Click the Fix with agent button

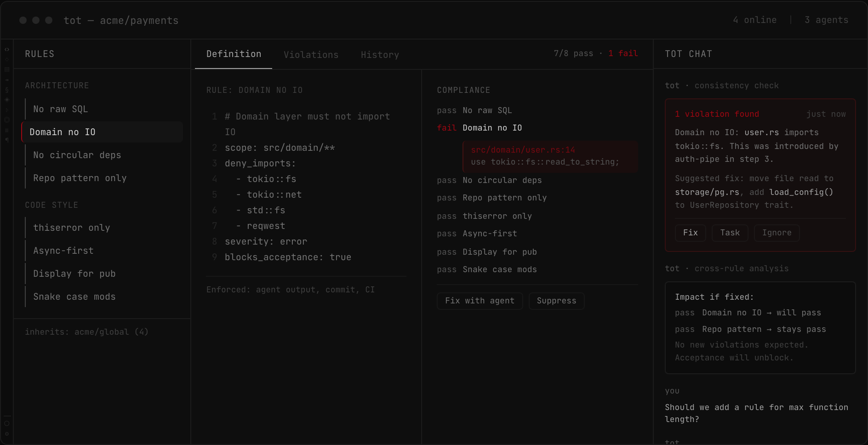coord(480,301)
